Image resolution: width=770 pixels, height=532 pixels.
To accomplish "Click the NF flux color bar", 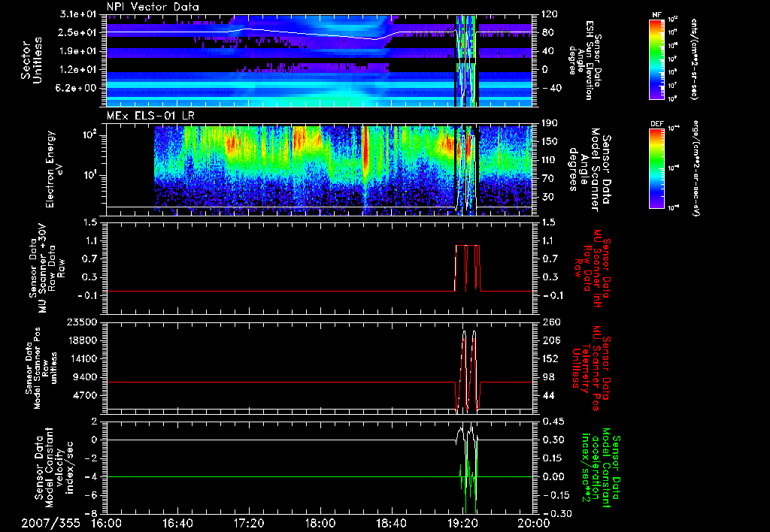I will click(x=656, y=59).
